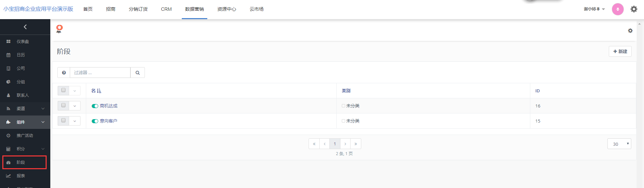This screenshot has height=188, width=644.
Task: Click the pink user avatar
Action: pos(618,9)
